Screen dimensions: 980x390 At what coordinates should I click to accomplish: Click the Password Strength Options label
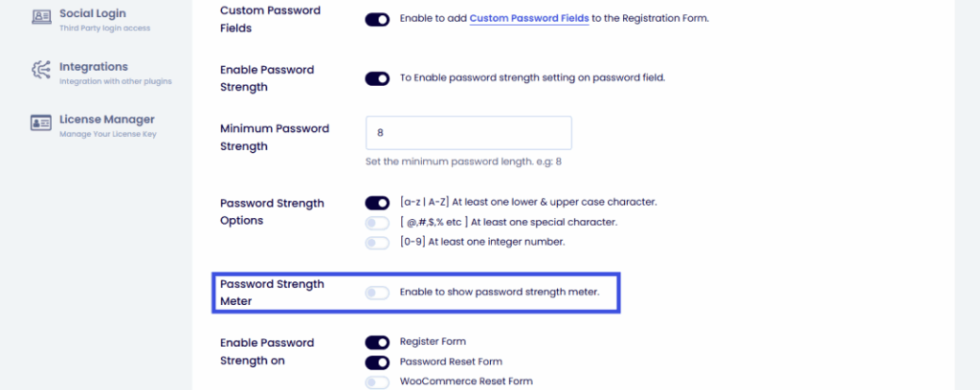point(272,211)
